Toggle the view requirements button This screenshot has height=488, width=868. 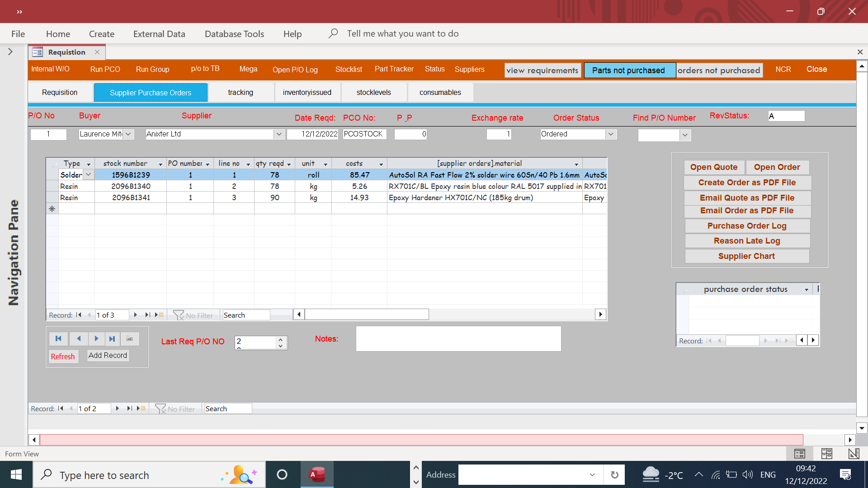coord(542,70)
